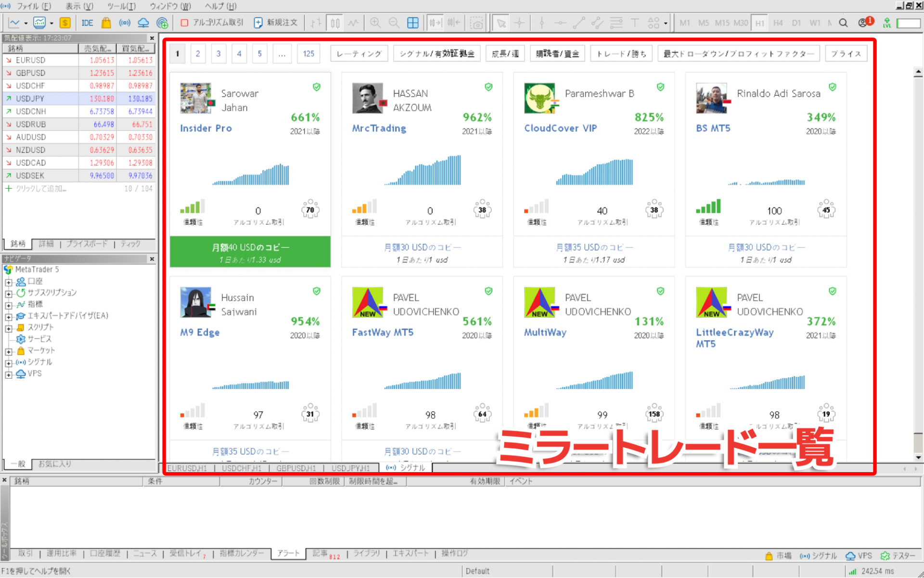This screenshot has width=924, height=578.
Task: Switch chart to line chart style
Action: click(x=354, y=23)
